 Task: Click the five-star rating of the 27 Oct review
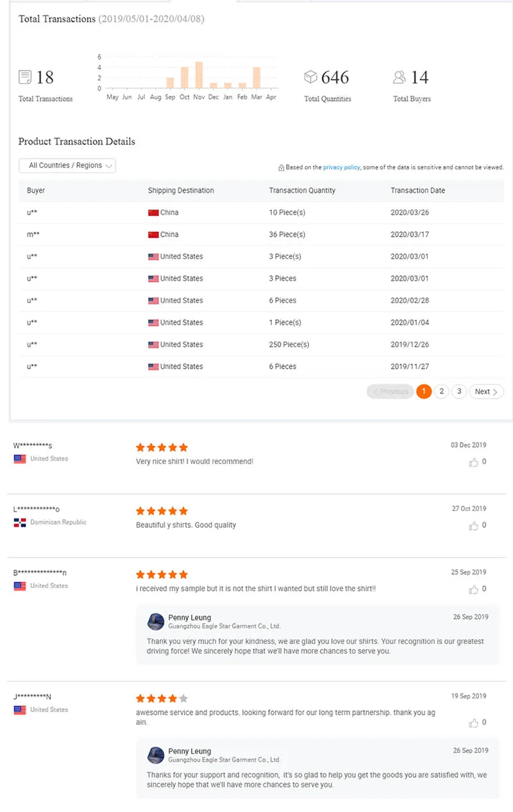162,511
